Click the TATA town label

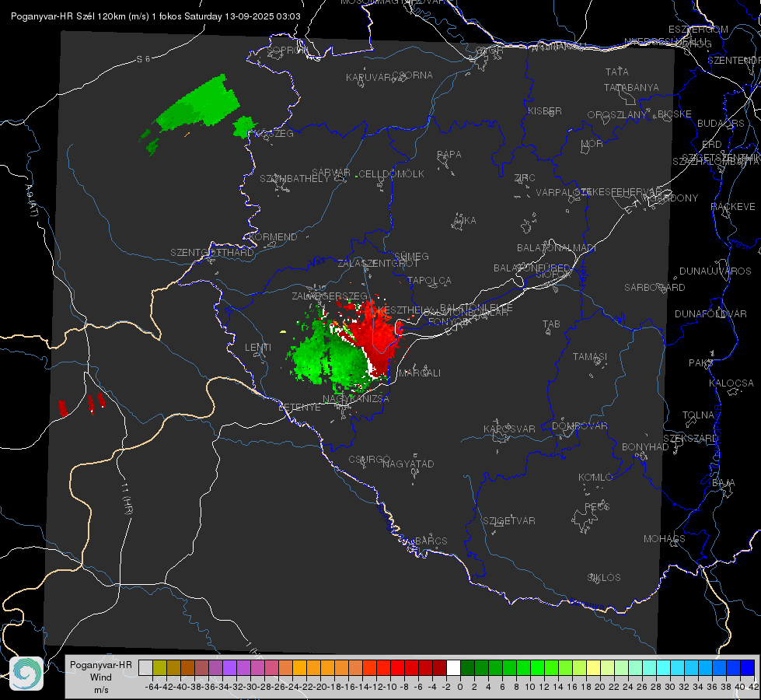click(617, 72)
